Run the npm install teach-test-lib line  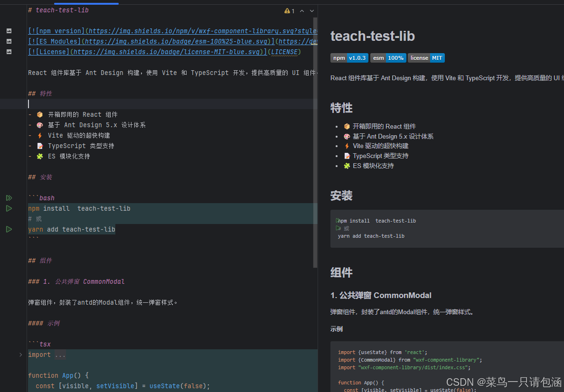tap(9, 208)
